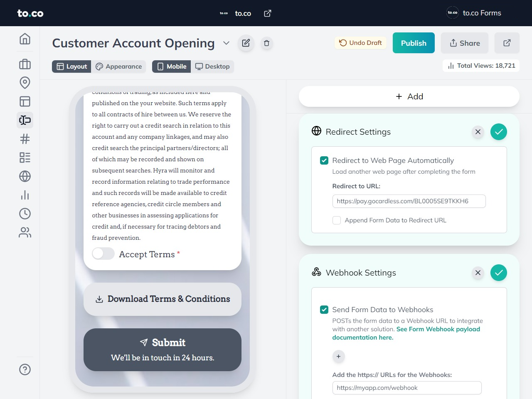Switch to the Appearance tab
The height and width of the screenshot is (399, 532).
click(x=119, y=66)
